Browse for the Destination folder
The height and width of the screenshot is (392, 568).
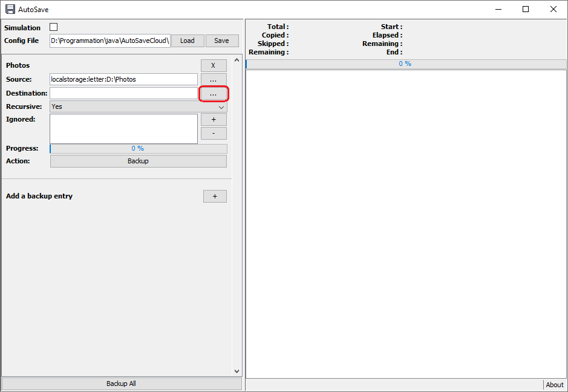pos(214,94)
